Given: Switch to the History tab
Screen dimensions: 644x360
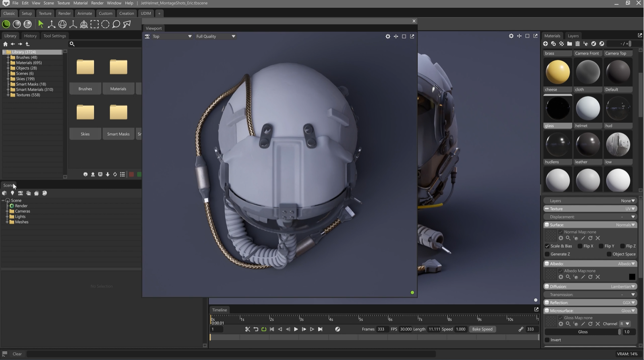Looking at the screenshot, I should [30, 36].
